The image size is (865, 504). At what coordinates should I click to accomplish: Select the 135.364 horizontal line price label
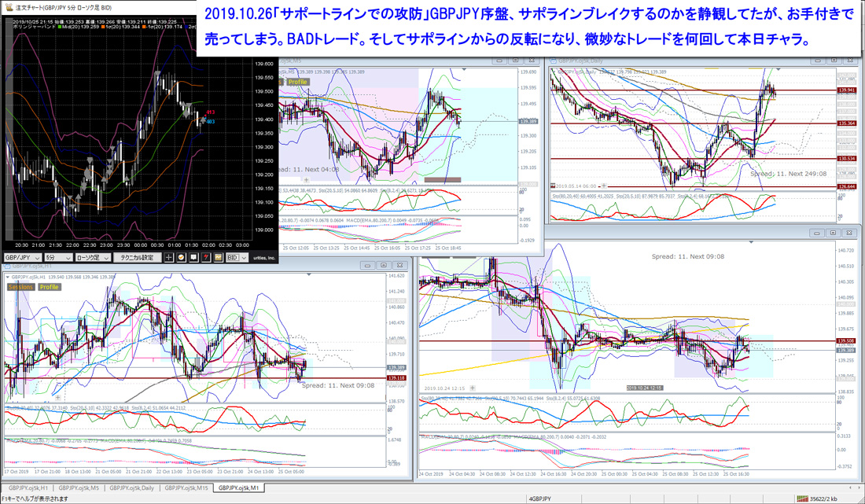846,123
